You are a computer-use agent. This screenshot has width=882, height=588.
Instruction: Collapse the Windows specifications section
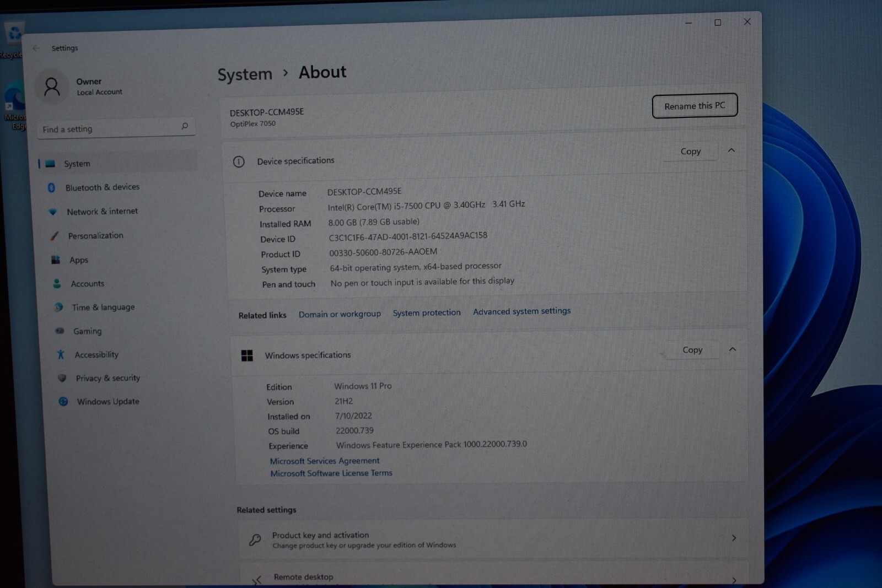[x=733, y=349]
